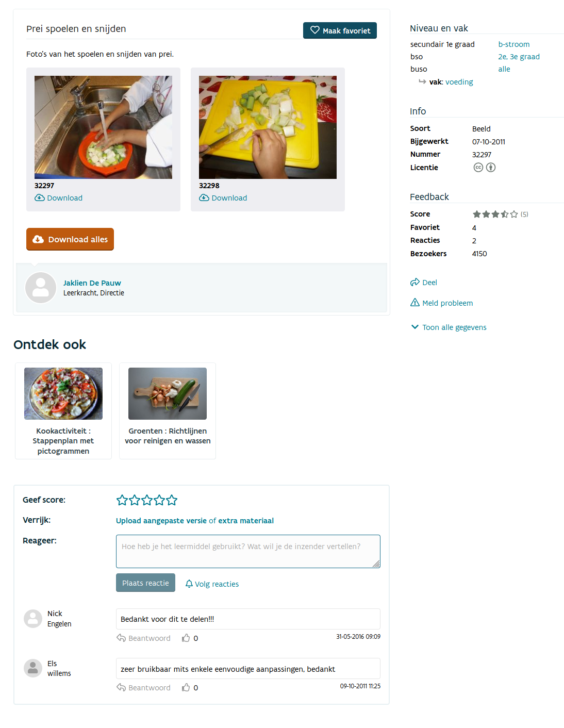This screenshot has height=728, width=564.
Task: Download image 32298 via cloud icon
Action: pos(204,198)
